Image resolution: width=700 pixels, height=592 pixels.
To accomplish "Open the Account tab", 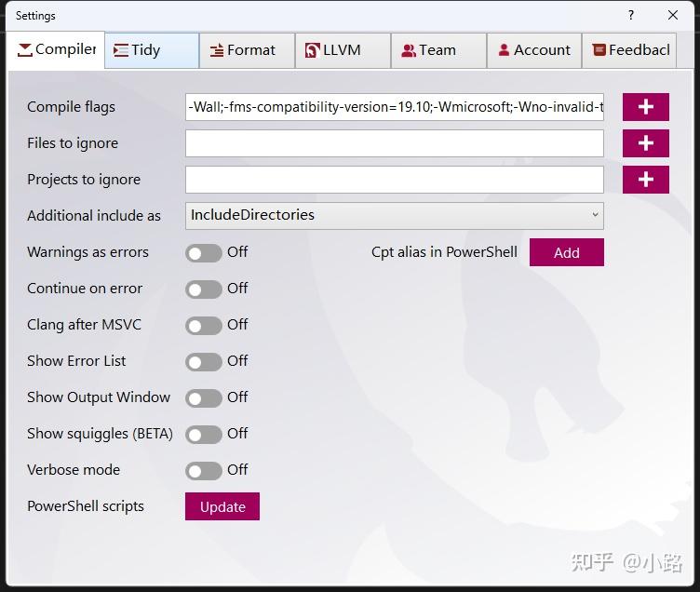I will (x=534, y=50).
